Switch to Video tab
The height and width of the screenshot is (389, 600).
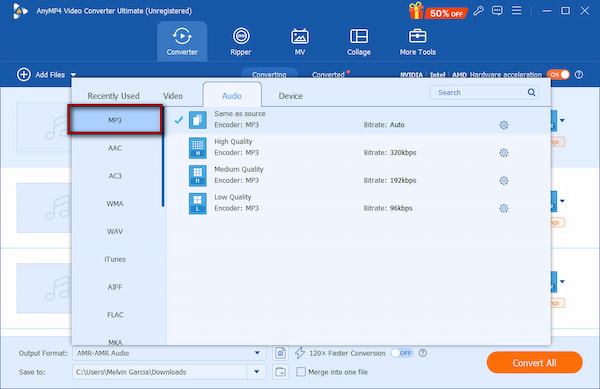coord(173,96)
